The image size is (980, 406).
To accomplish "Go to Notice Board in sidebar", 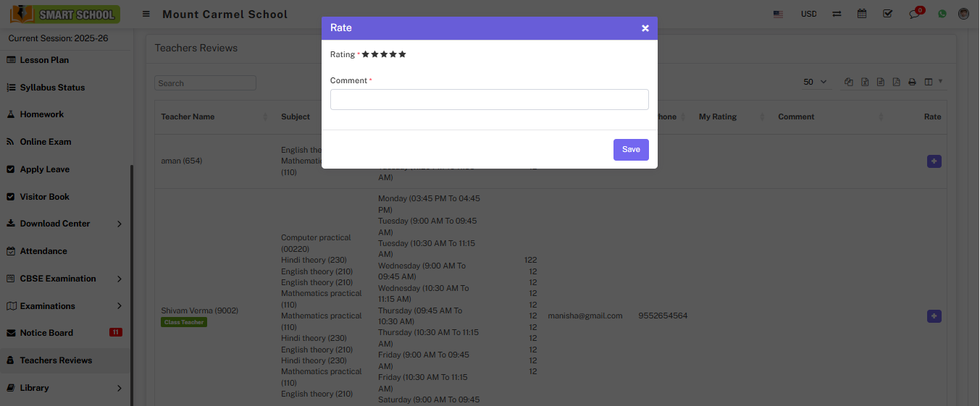I will (x=46, y=333).
